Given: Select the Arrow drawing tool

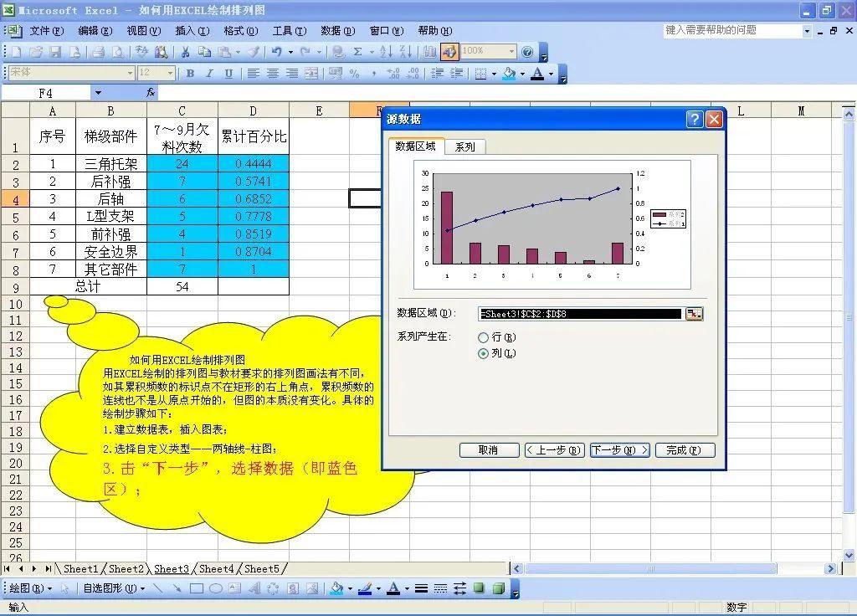Looking at the screenshot, I should 177,588.
